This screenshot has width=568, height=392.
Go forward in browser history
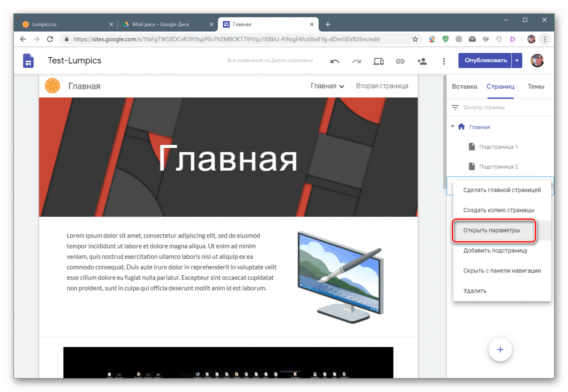tap(36, 39)
